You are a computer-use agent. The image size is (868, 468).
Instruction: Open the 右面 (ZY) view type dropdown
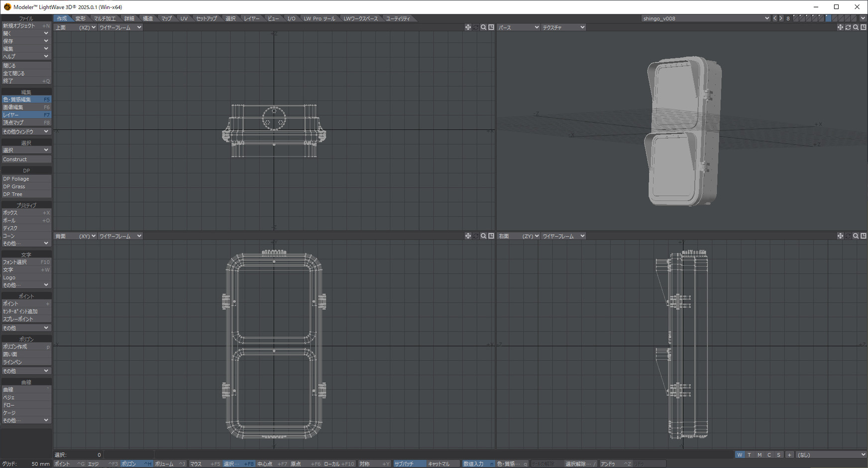[518, 236]
